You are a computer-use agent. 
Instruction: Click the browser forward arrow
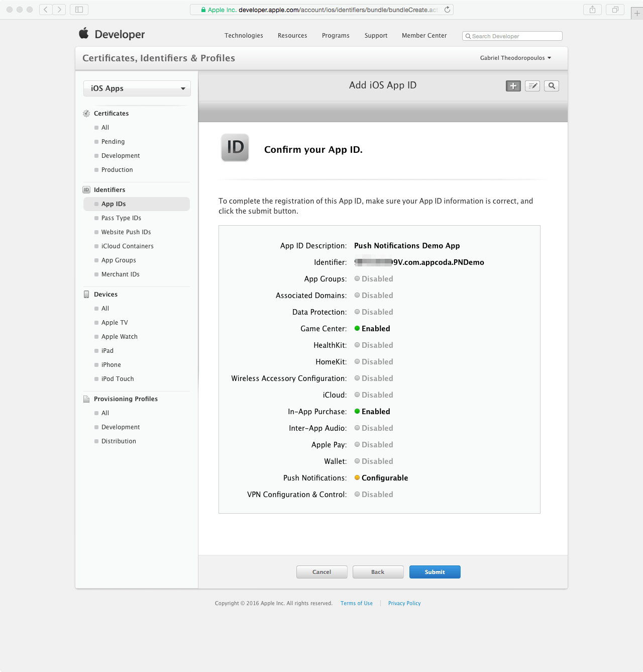point(59,10)
